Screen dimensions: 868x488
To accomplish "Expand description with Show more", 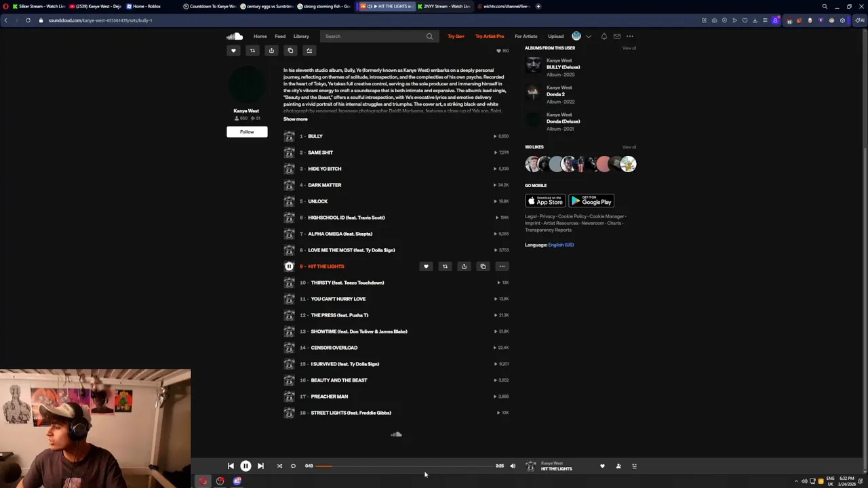I will click(x=295, y=119).
